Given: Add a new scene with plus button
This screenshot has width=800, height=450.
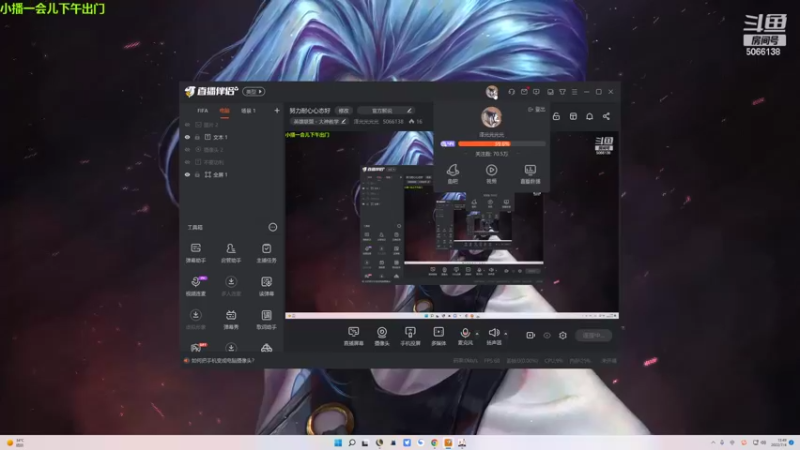Looking at the screenshot, I should pyautogui.click(x=277, y=111).
